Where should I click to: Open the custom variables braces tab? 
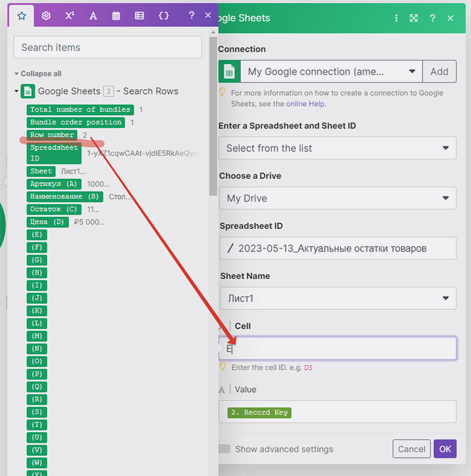click(x=163, y=16)
